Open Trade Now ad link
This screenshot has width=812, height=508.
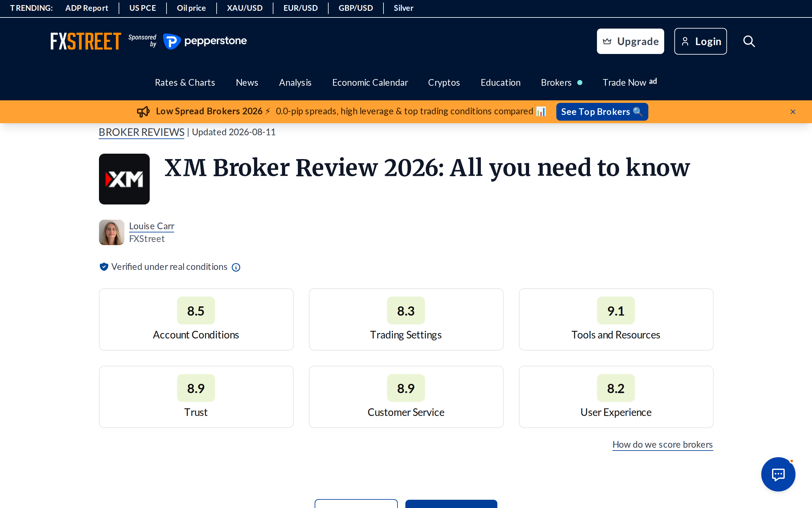(630, 82)
